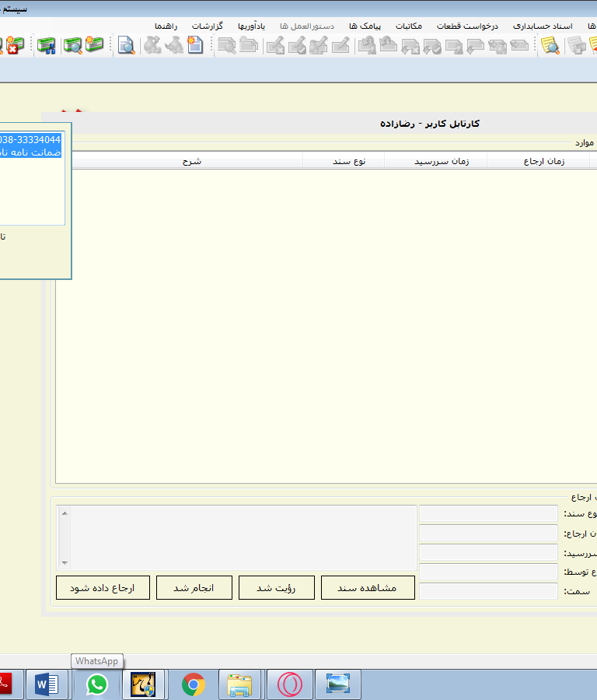Screen dimensions: 597x700
Task: Click the document with magnifier preview icon
Action: click(126, 46)
